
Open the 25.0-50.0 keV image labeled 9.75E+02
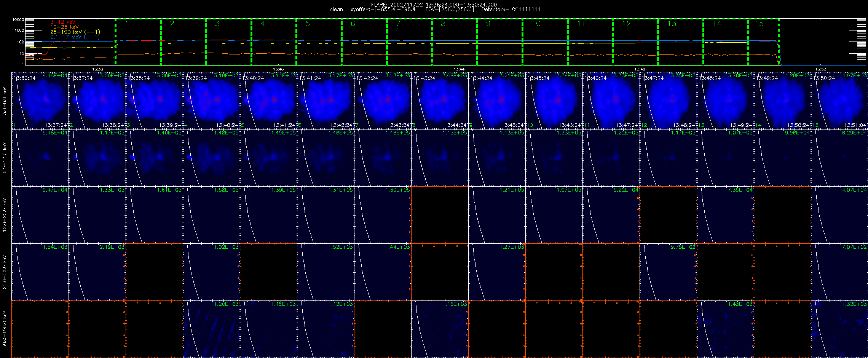coord(669,272)
